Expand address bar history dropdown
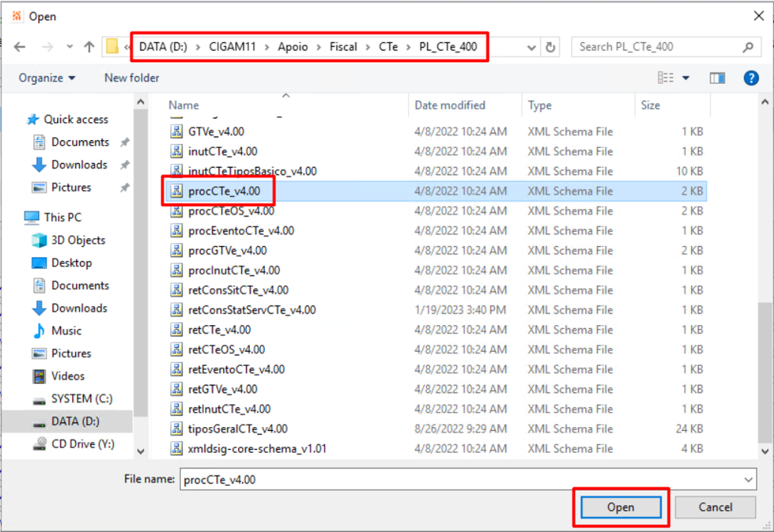Screen dimensions: 774x532 tap(531, 47)
